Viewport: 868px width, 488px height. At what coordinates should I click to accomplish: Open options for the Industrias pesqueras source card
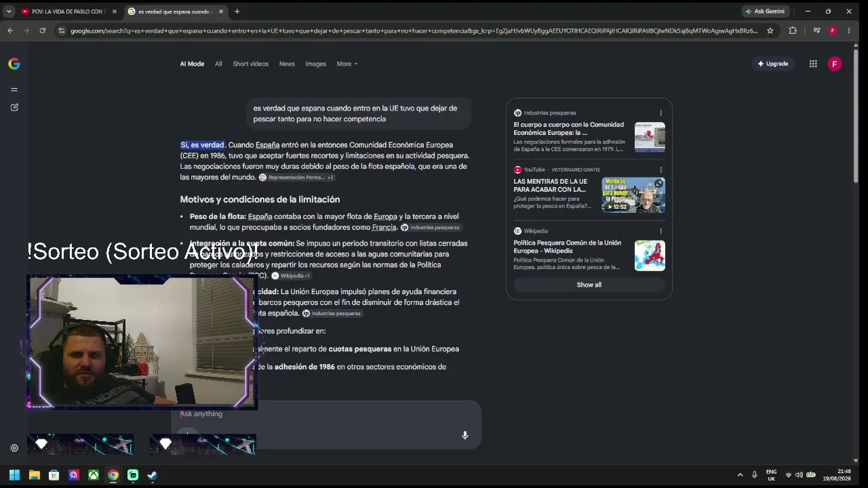click(661, 113)
